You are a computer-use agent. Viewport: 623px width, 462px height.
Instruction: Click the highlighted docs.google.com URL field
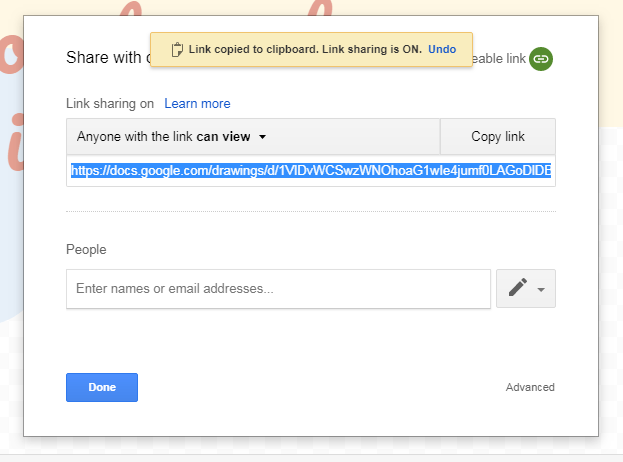pyautogui.click(x=310, y=170)
